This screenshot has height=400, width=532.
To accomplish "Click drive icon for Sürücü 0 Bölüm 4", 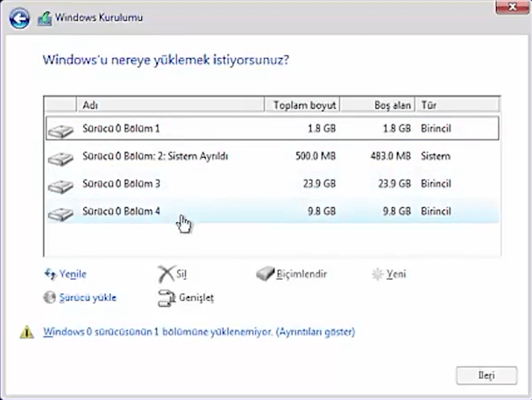I will pos(60,212).
